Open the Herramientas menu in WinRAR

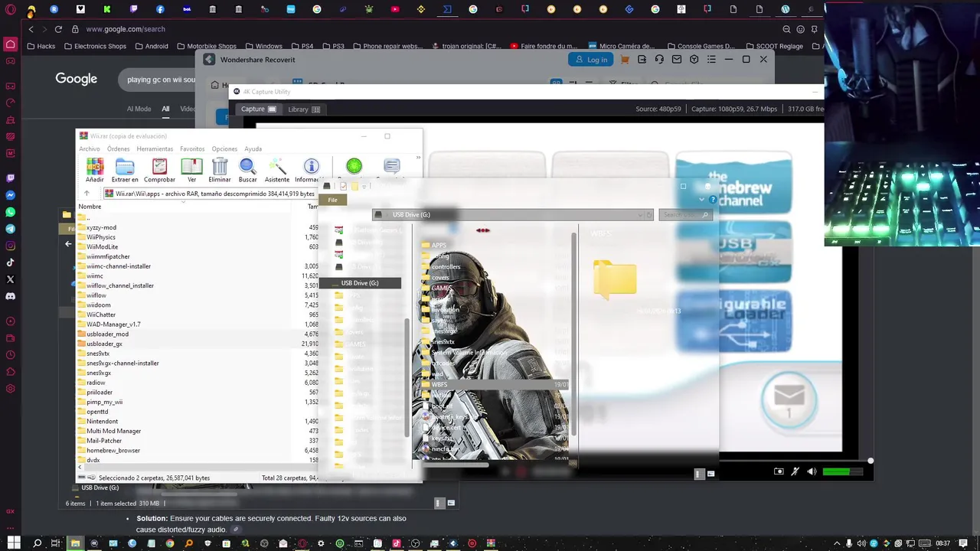point(155,148)
